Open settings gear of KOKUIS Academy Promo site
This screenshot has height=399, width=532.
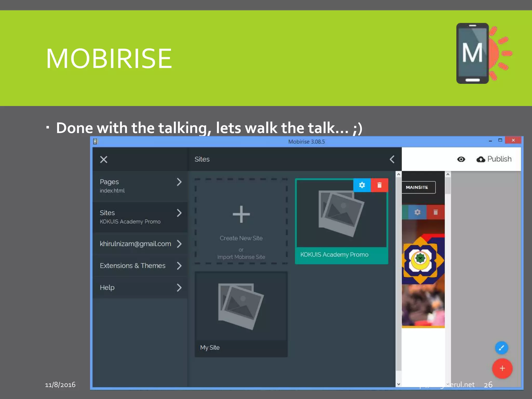click(362, 185)
